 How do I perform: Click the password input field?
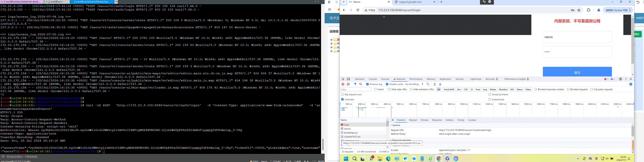coord(577,52)
